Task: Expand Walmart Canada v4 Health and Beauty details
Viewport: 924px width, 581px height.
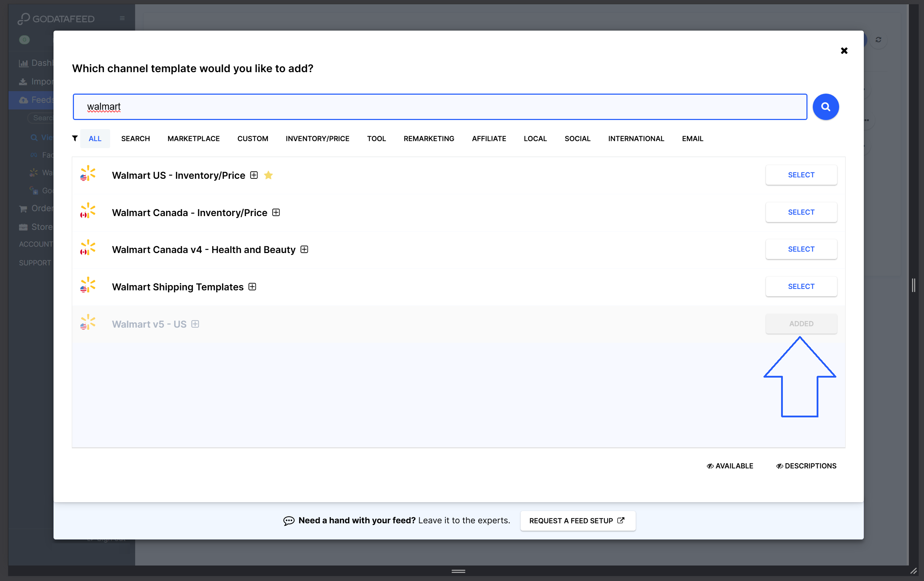Action: [x=304, y=250]
